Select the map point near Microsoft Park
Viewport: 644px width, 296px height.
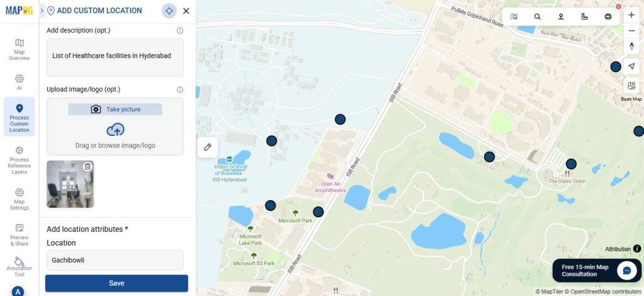coord(318,212)
